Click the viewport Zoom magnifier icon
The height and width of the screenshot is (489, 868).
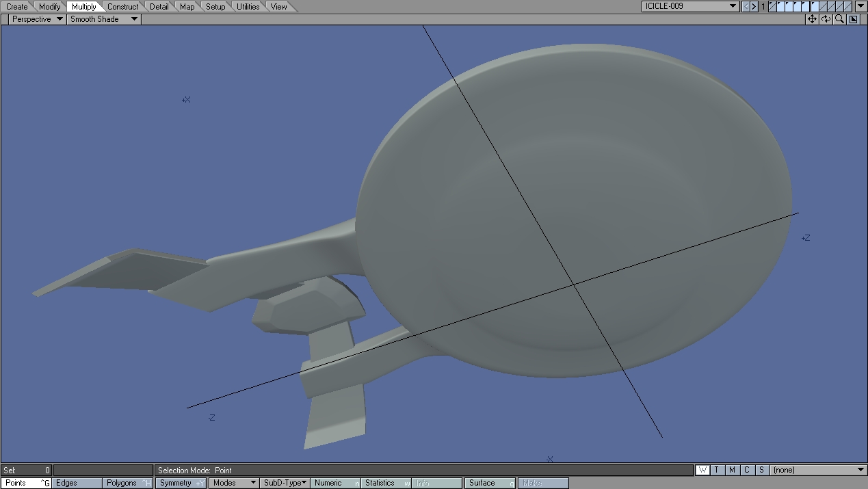tap(839, 19)
